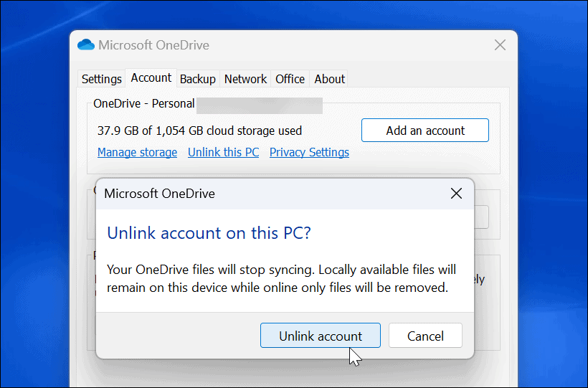The height and width of the screenshot is (388, 588).
Task: Open the Manage storage link
Action: click(137, 152)
